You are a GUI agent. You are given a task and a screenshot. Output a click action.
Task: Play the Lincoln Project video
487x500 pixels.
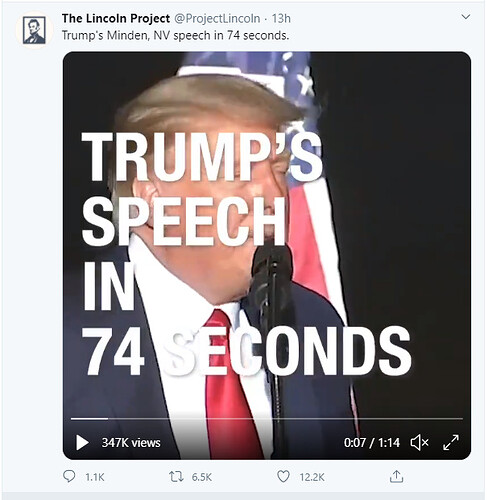click(x=82, y=443)
